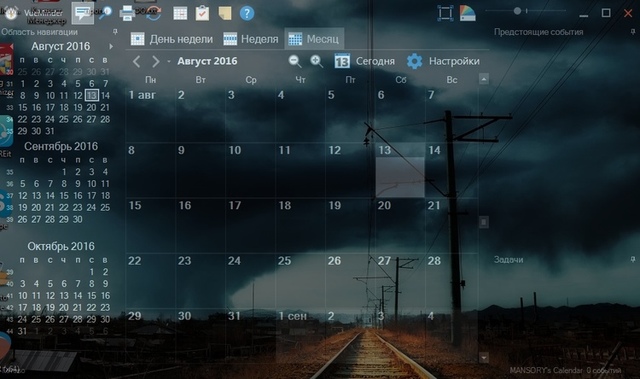Click scrollbar down arrow in month grid
Viewport: 640px width, 379px height.
click(484, 358)
